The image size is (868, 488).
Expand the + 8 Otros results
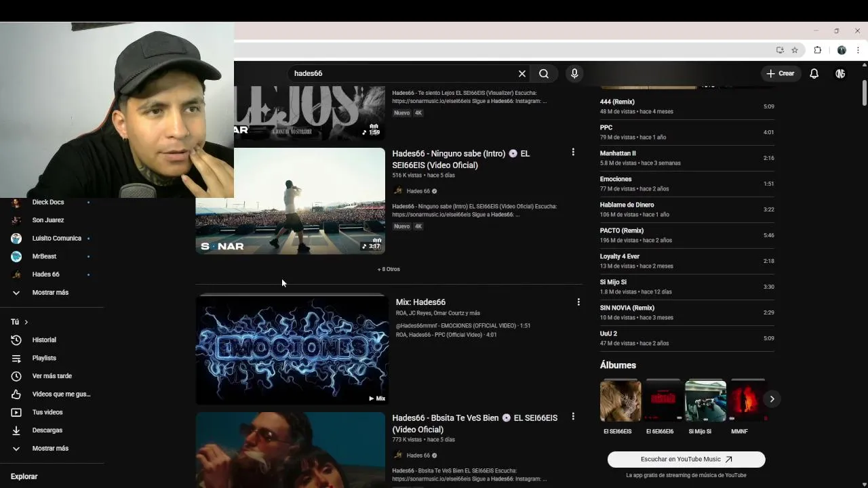tap(389, 269)
